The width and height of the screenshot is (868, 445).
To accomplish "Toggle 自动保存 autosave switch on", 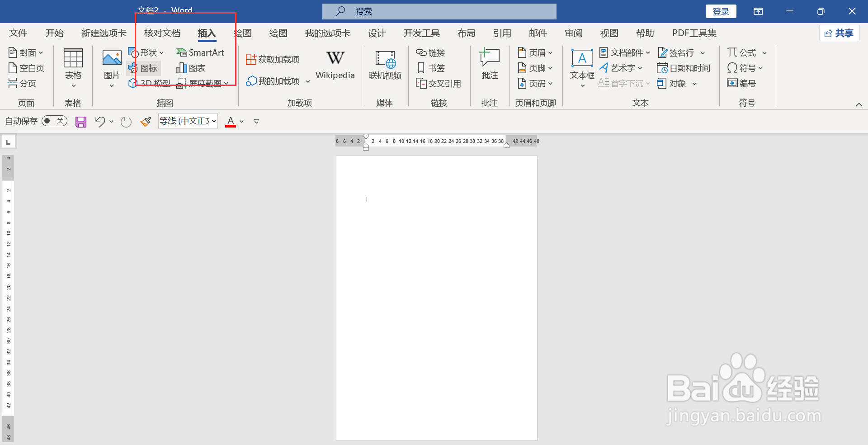I will 54,121.
